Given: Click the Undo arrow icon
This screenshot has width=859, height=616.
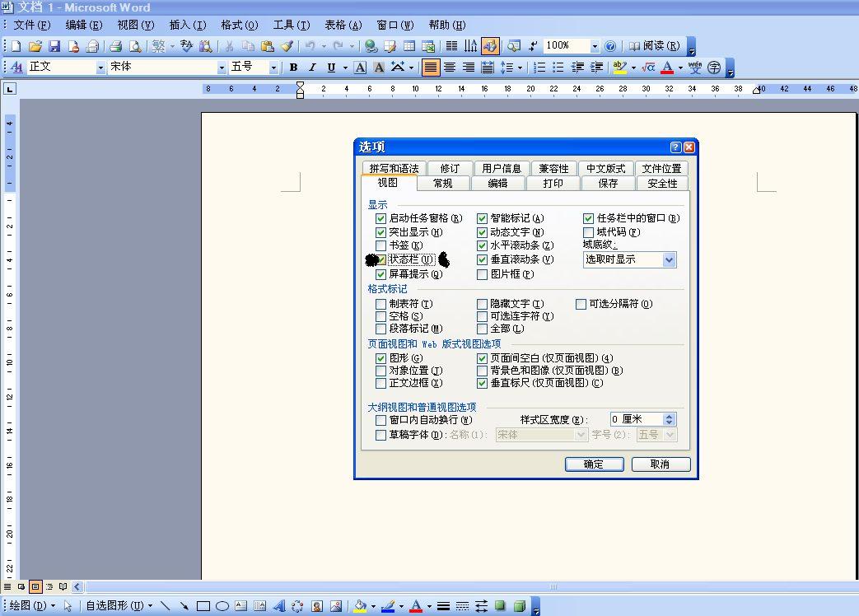Looking at the screenshot, I should pyautogui.click(x=310, y=46).
